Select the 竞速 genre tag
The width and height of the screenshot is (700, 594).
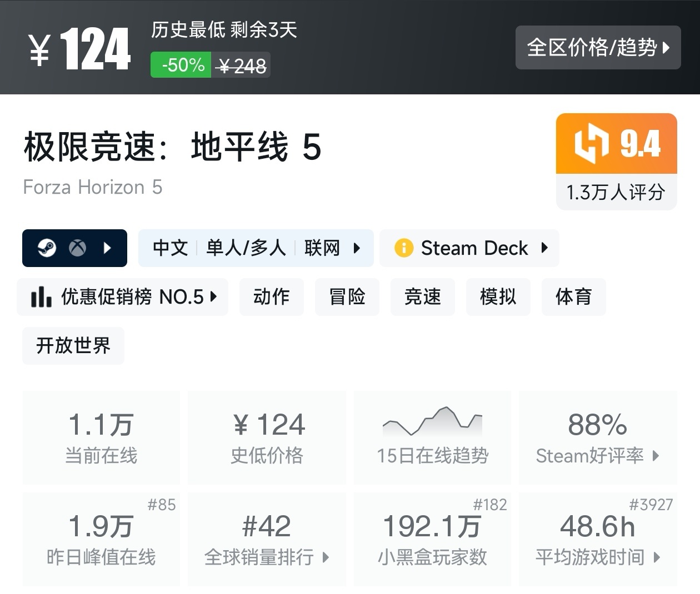click(x=423, y=297)
